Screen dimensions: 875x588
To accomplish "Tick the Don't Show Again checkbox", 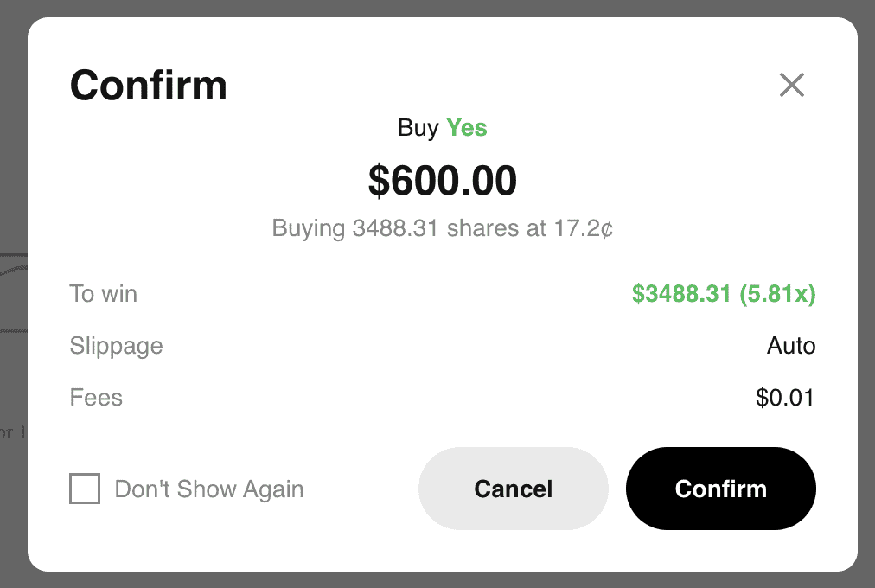I will (85, 489).
